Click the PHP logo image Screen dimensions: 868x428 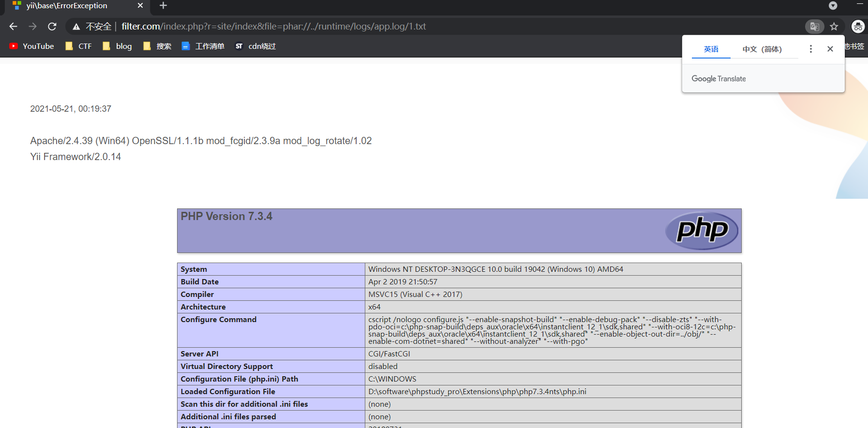pyautogui.click(x=702, y=231)
